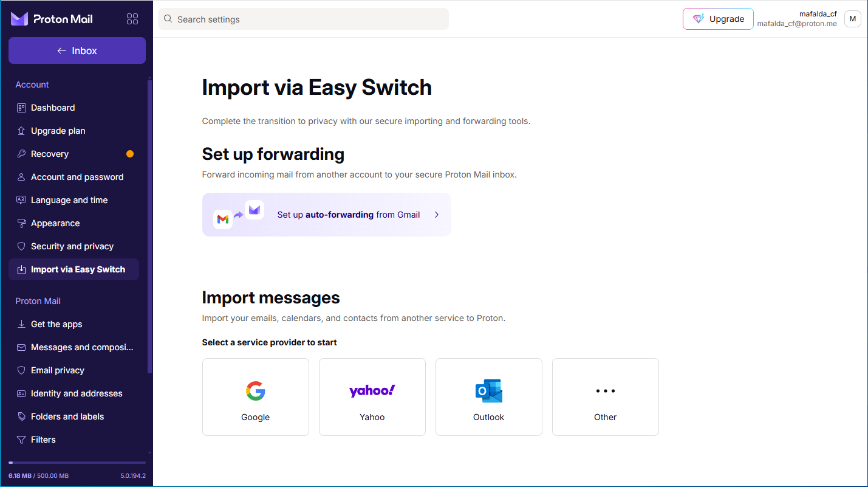
Task: Click the version number 5.0.194.2
Action: click(133, 475)
